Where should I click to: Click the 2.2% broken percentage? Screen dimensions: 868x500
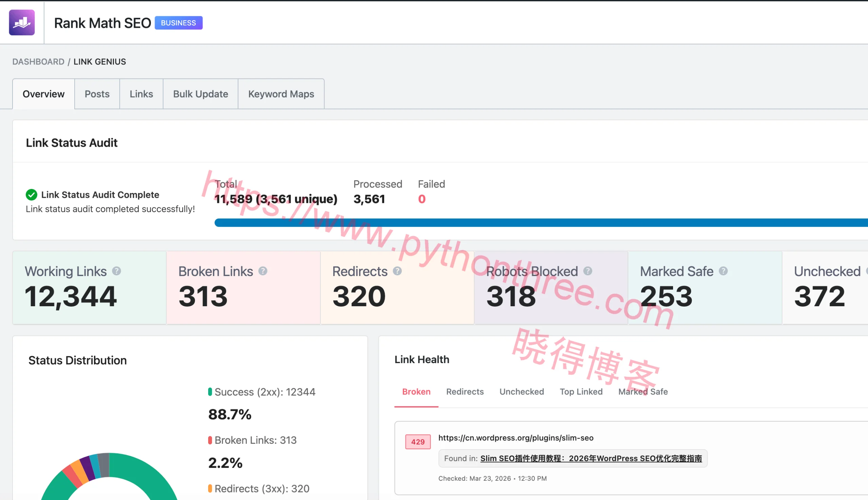[x=225, y=463]
